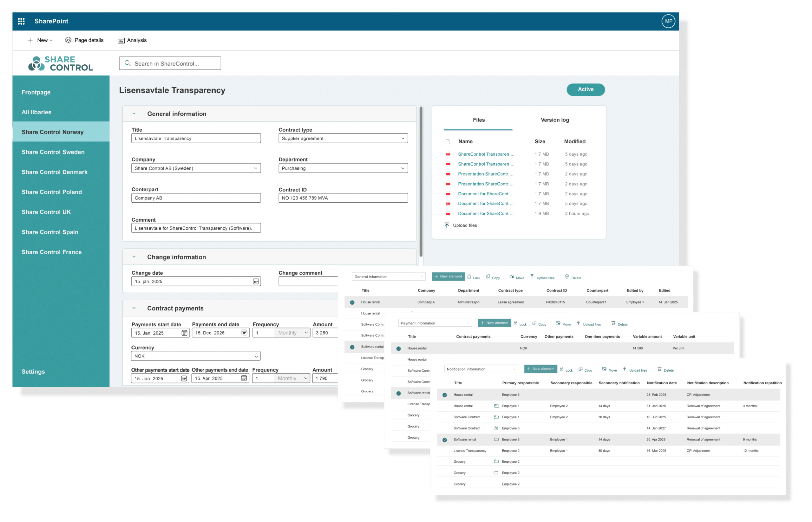Viewport: 812px width, 522px height.
Task: Click New element in Notification information toolbar
Action: [540, 369]
